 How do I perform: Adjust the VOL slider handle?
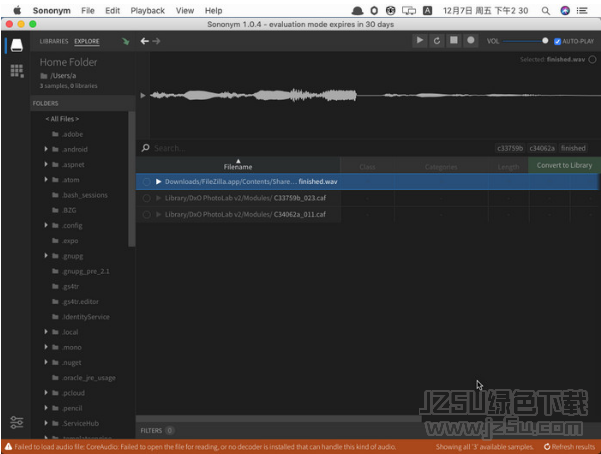(545, 41)
